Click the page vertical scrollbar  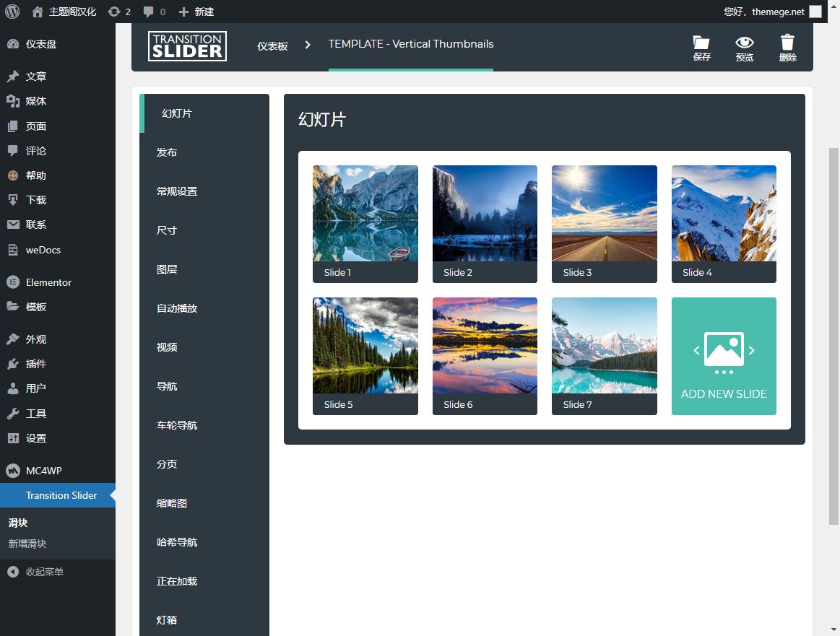[833, 336]
